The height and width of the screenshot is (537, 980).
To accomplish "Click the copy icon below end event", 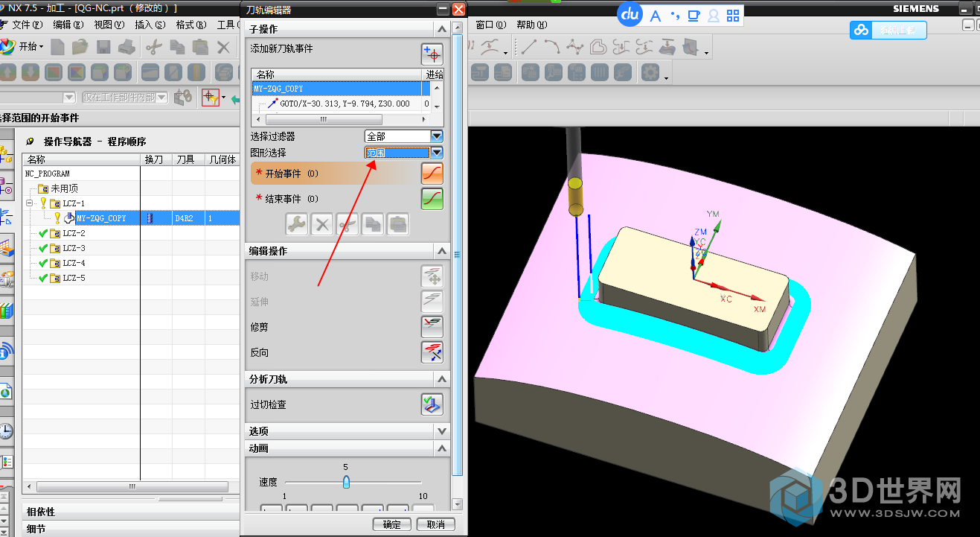I will point(373,224).
